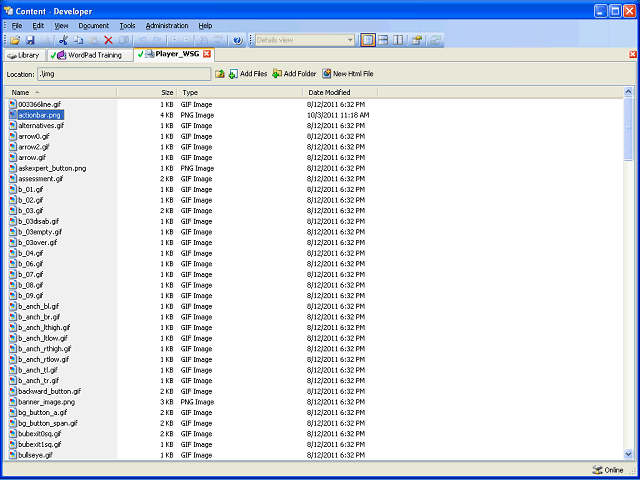Sort files by the Name column

(x=60, y=93)
